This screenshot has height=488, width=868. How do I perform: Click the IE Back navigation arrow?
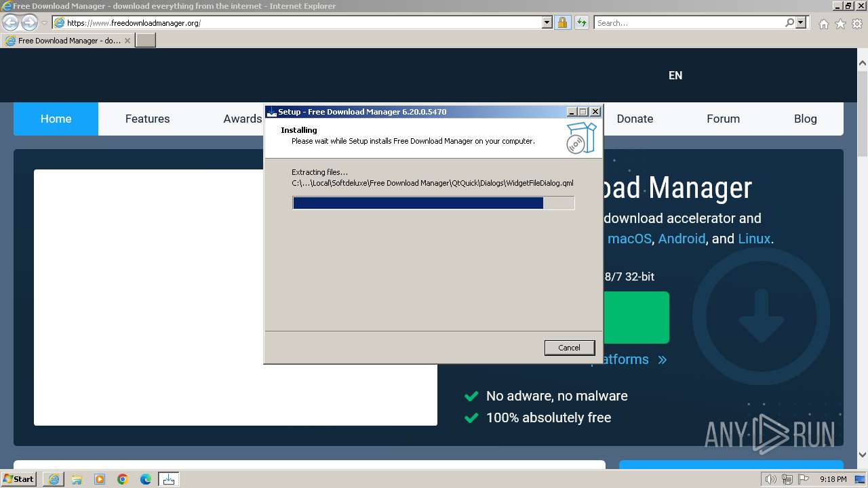pos(10,22)
